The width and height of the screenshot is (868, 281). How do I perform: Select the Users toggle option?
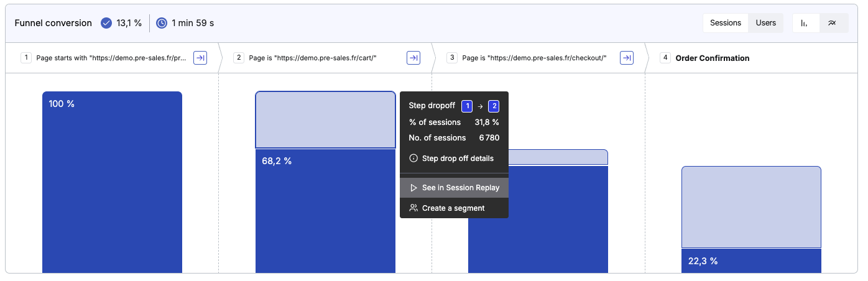coord(766,23)
